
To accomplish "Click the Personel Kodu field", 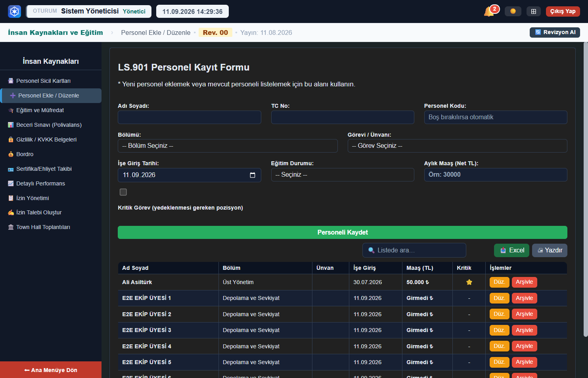I will click(496, 117).
